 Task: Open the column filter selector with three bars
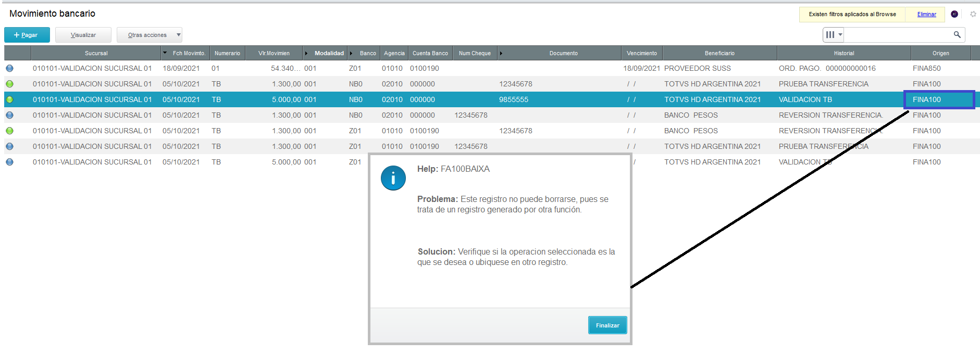(x=834, y=34)
